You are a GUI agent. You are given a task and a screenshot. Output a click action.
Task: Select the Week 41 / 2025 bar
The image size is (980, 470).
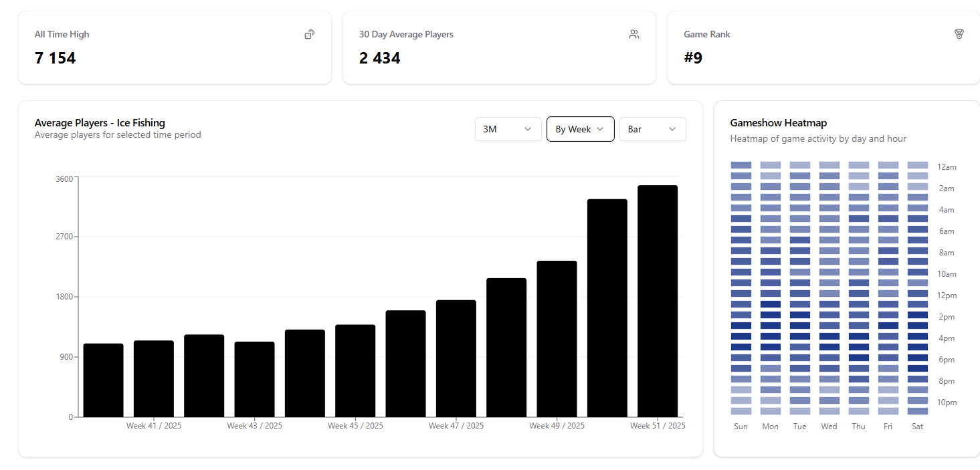click(154, 378)
